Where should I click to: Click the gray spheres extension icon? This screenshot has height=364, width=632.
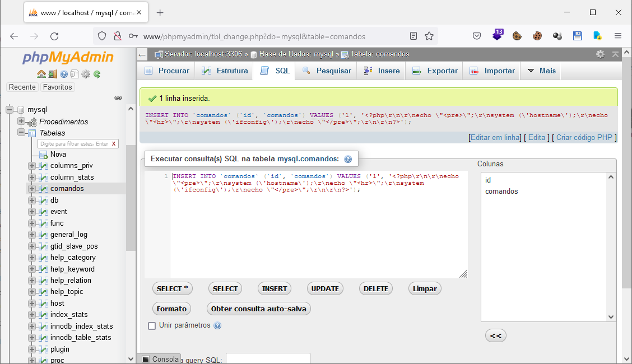coord(557,36)
